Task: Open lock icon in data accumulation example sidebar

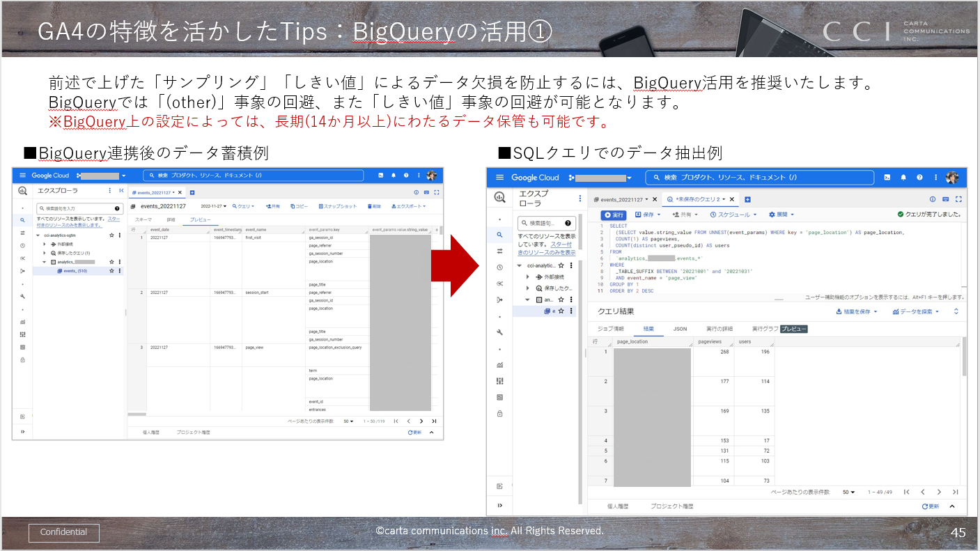Action: point(22,359)
